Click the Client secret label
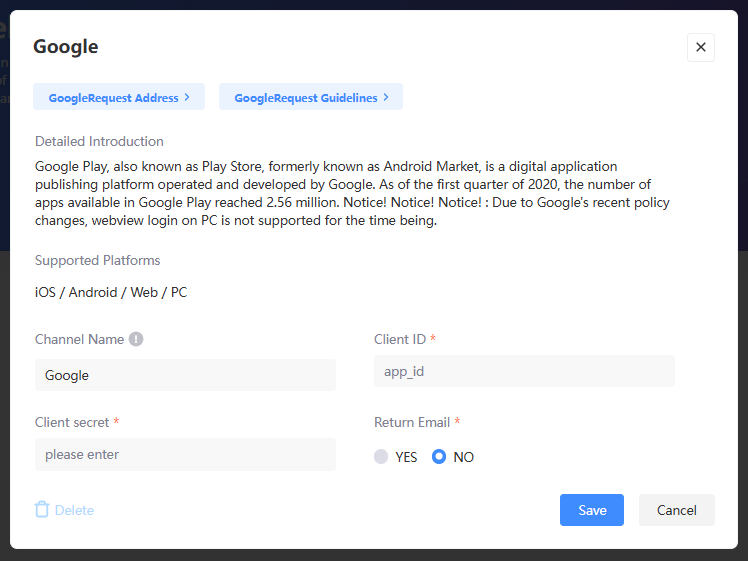Image resolution: width=748 pixels, height=561 pixels. [x=72, y=422]
